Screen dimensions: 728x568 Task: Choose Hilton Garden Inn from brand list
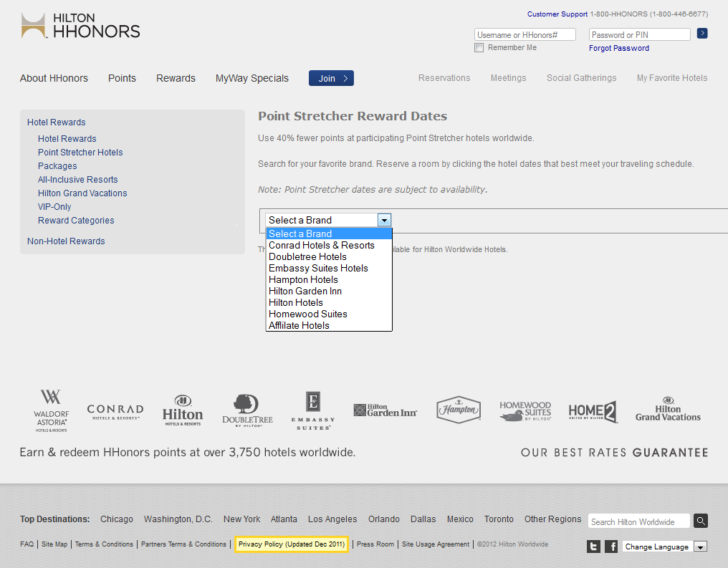pos(305,291)
